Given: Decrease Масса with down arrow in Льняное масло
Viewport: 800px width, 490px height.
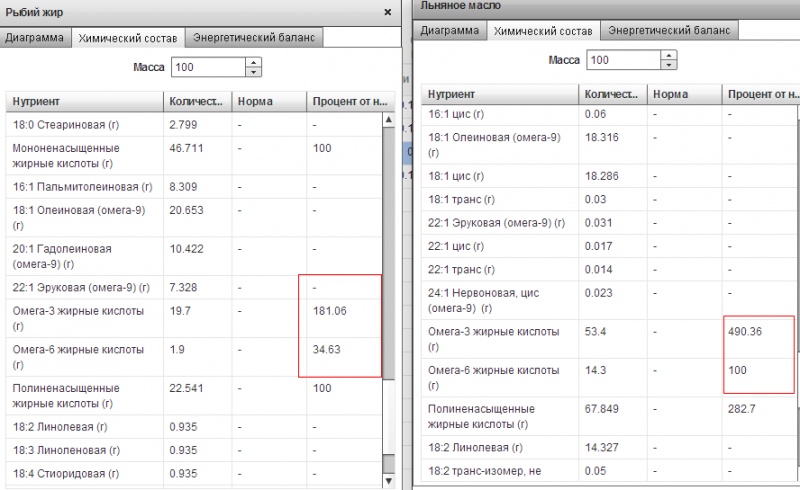Looking at the screenshot, I should click(667, 65).
